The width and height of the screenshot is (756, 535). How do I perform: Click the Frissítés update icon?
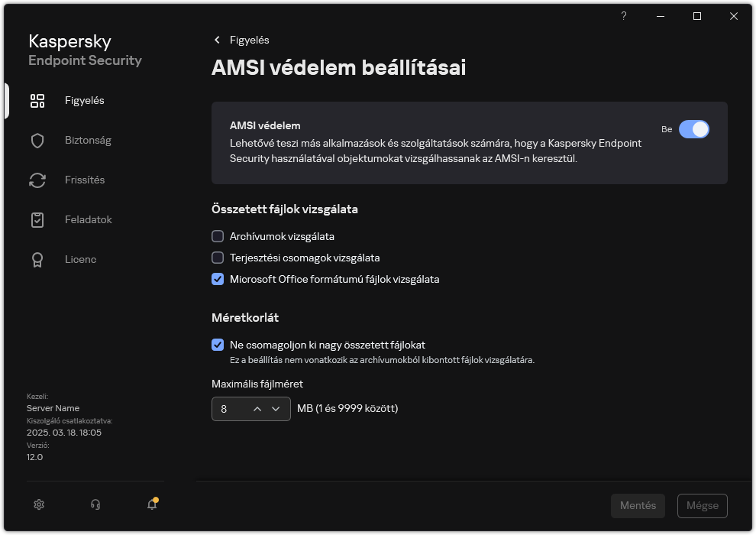37,180
